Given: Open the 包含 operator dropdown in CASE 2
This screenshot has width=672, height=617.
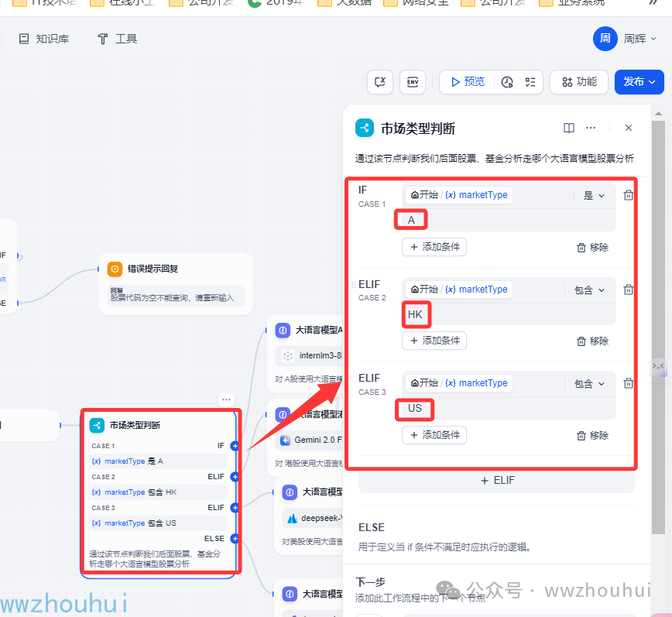Looking at the screenshot, I should click(x=589, y=290).
